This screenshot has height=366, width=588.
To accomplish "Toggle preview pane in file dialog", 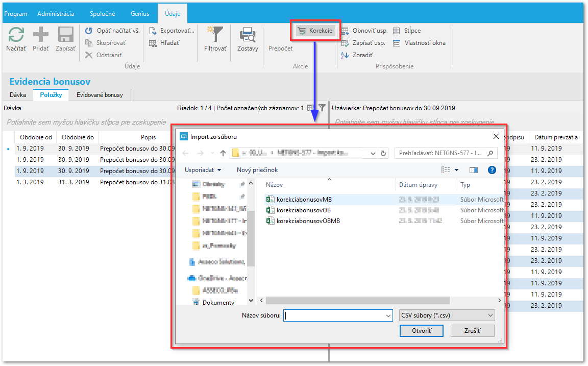I will (474, 170).
